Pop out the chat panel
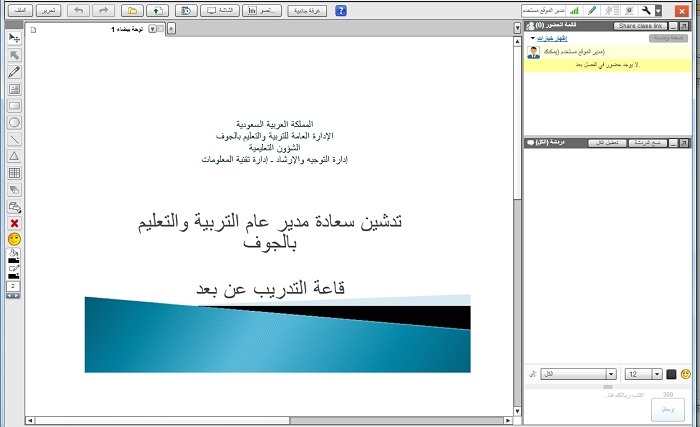 684,143
